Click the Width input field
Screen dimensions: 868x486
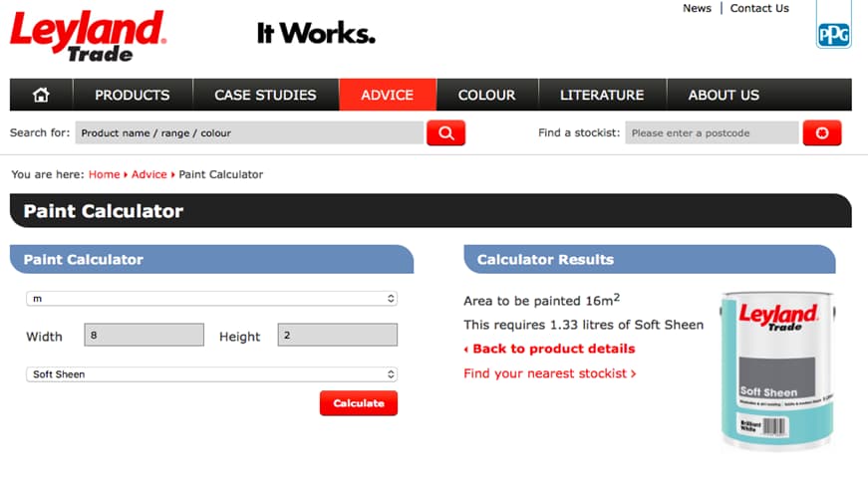point(144,335)
